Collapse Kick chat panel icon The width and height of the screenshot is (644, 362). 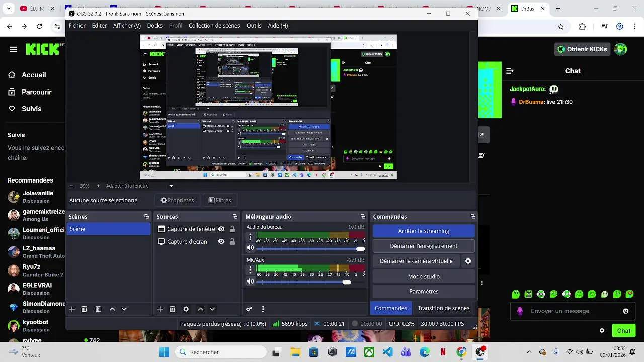tap(510, 71)
